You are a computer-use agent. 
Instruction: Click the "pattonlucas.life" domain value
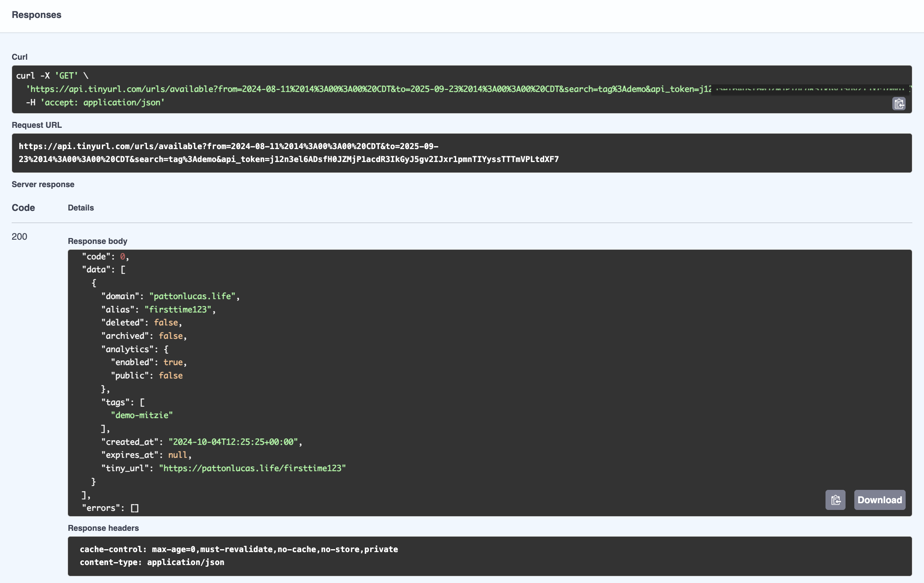coord(192,296)
